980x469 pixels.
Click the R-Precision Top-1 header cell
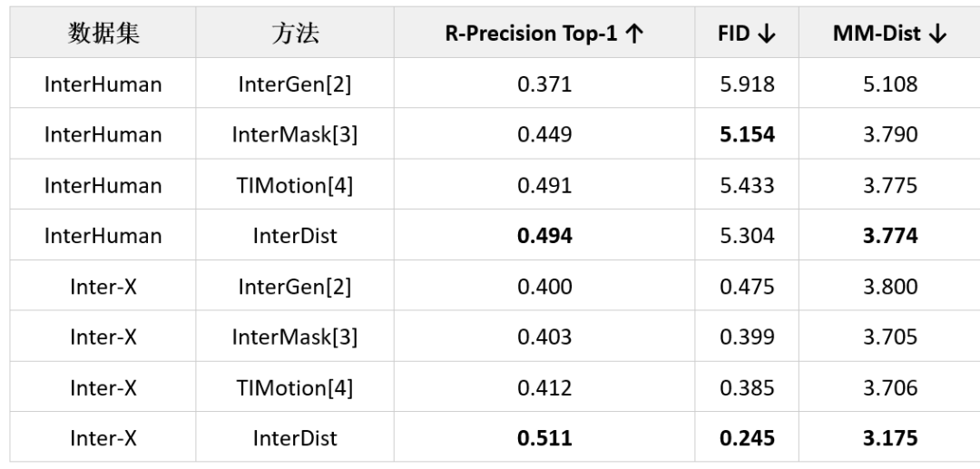coord(544,33)
